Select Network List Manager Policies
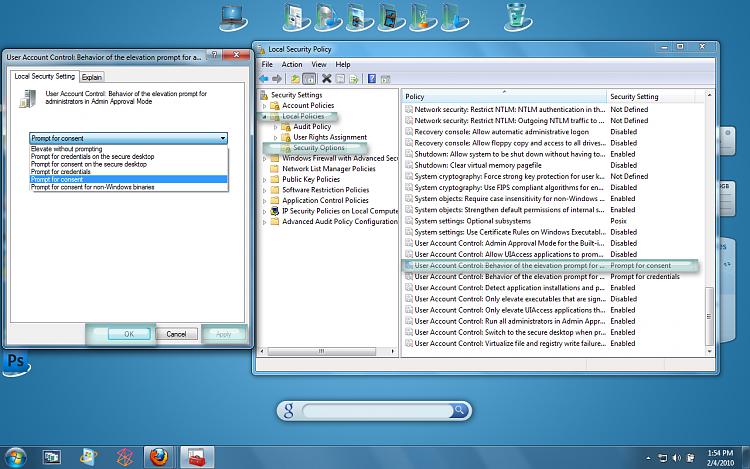 tap(329, 169)
